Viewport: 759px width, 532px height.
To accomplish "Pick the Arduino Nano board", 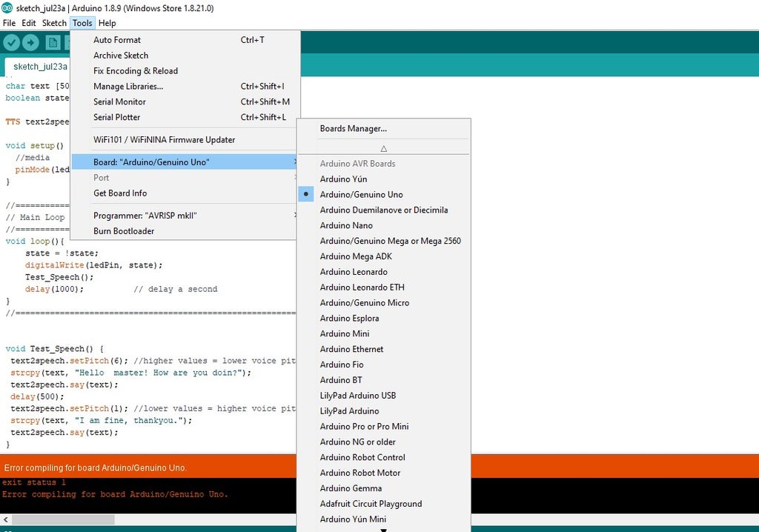I will coord(384,225).
